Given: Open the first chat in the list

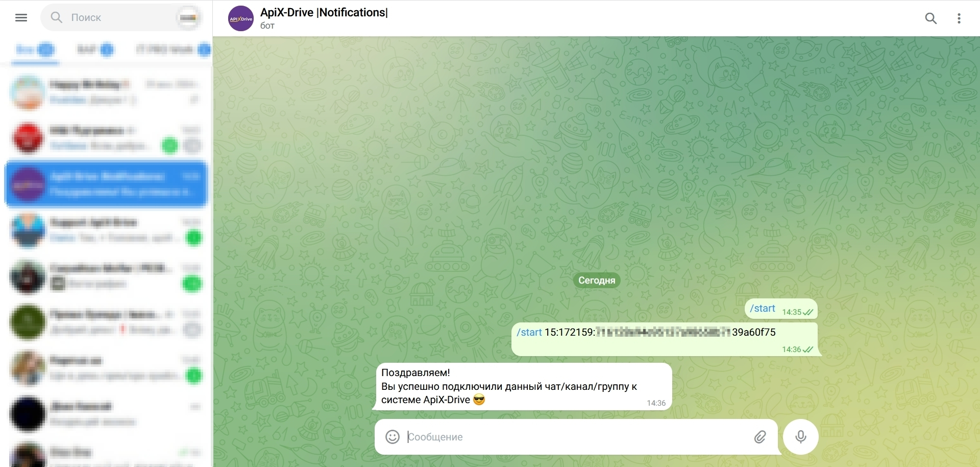Looking at the screenshot, I should coord(107,92).
